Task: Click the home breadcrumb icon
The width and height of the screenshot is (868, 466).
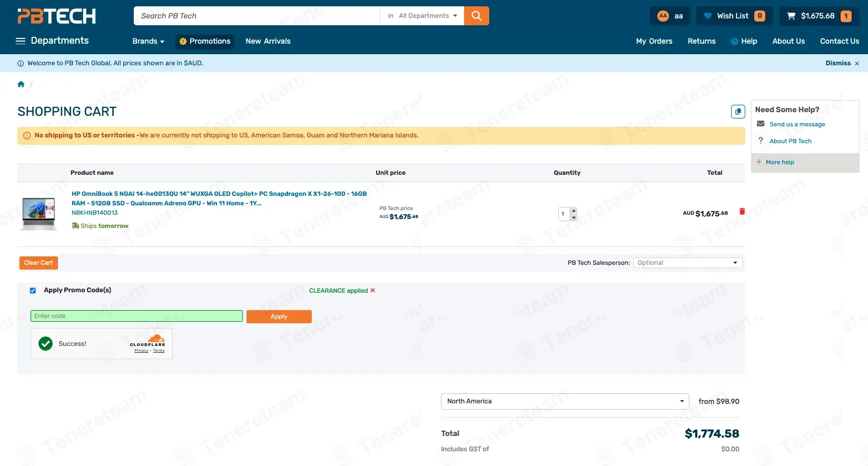Action: (x=21, y=84)
